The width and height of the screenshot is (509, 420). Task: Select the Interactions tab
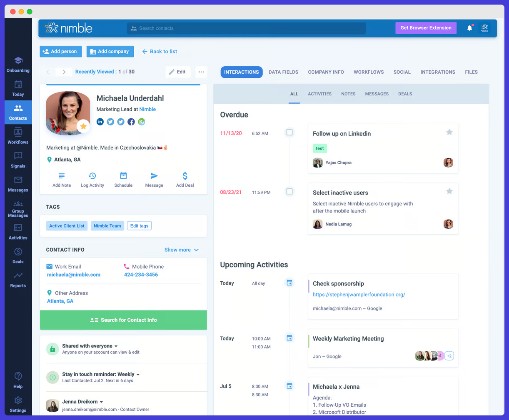pyautogui.click(x=242, y=72)
